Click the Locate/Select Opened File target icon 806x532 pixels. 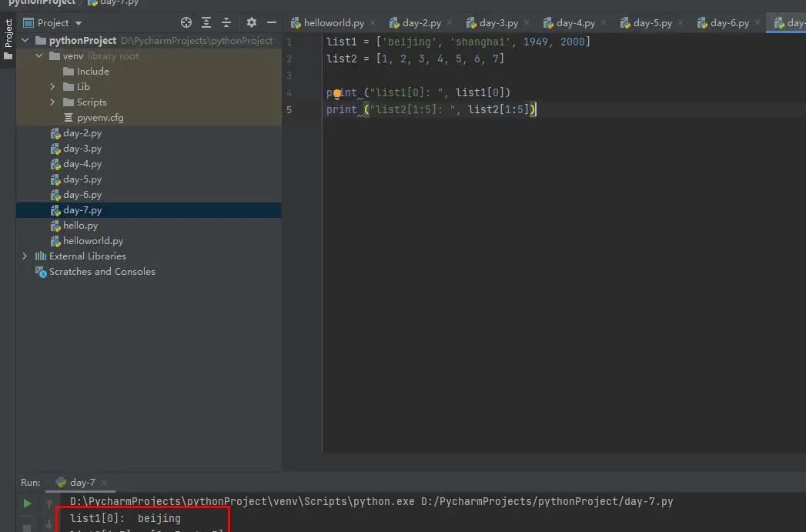tap(186, 22)
